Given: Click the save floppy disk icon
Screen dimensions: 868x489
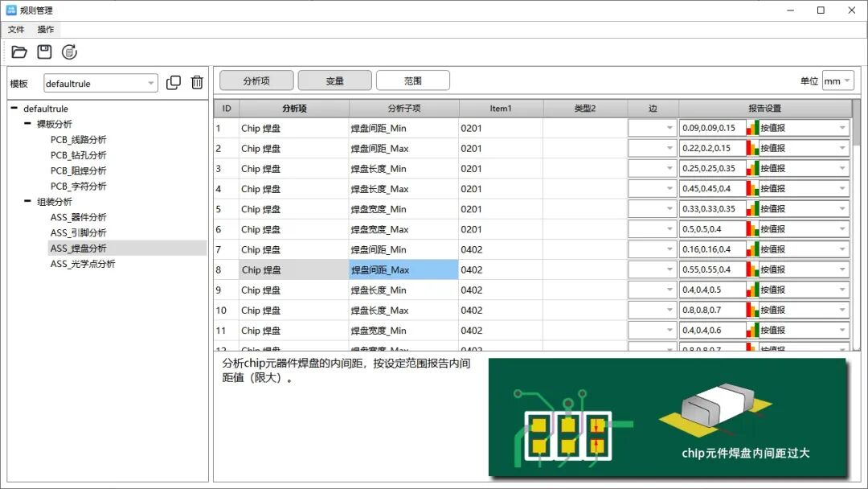Looking at the screenshot, I should [45, 52].
